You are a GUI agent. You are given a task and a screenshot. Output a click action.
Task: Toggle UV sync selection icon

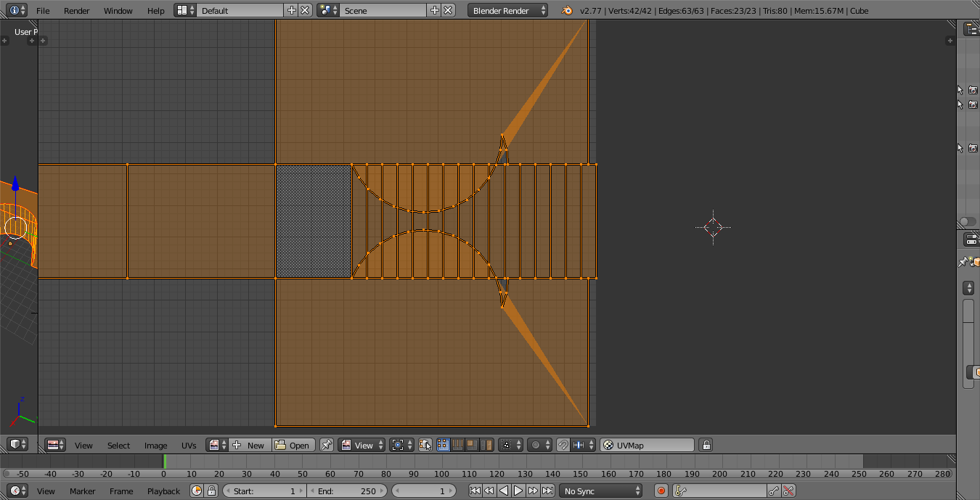pos(425,446)
